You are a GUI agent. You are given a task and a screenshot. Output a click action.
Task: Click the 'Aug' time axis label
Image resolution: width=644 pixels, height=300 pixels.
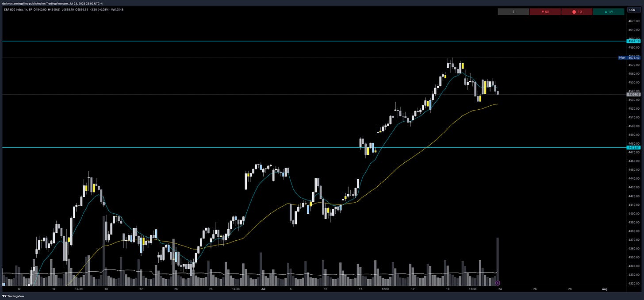coord(605,288)
